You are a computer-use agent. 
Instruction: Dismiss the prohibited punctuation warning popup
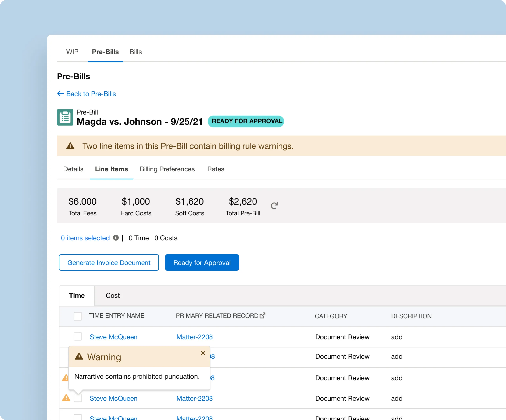click(203, 353)
